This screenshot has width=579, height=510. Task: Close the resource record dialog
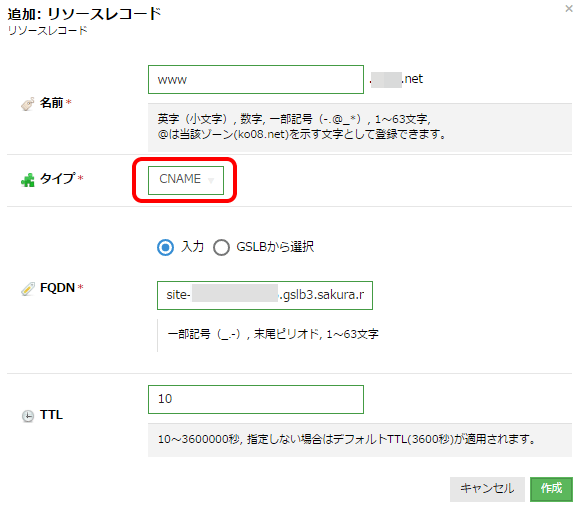point(569,8)
